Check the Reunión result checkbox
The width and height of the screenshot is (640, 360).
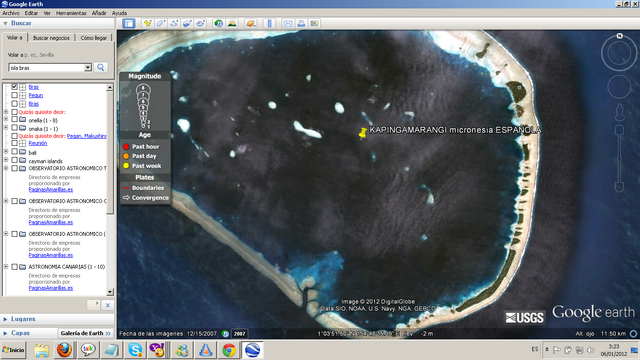15,143
